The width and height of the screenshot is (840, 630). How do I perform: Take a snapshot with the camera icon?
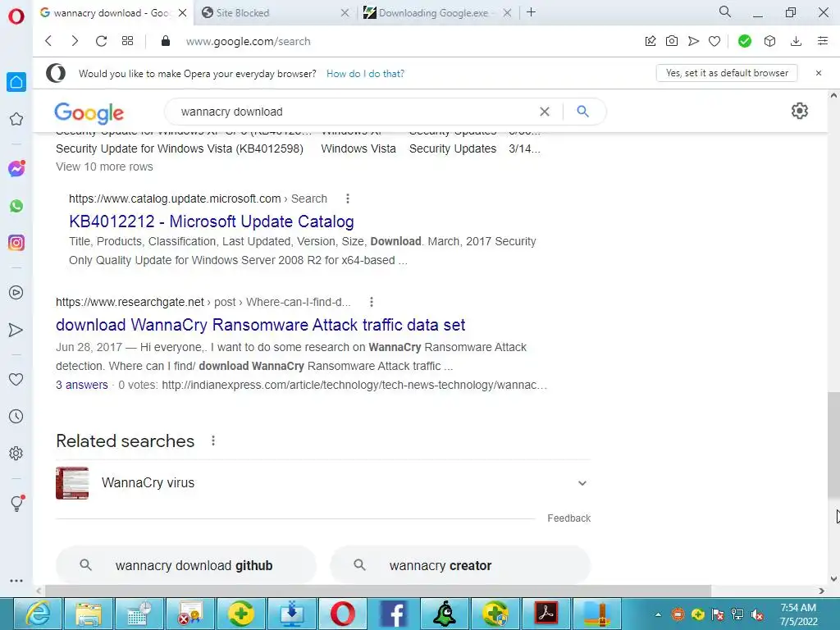672,41
